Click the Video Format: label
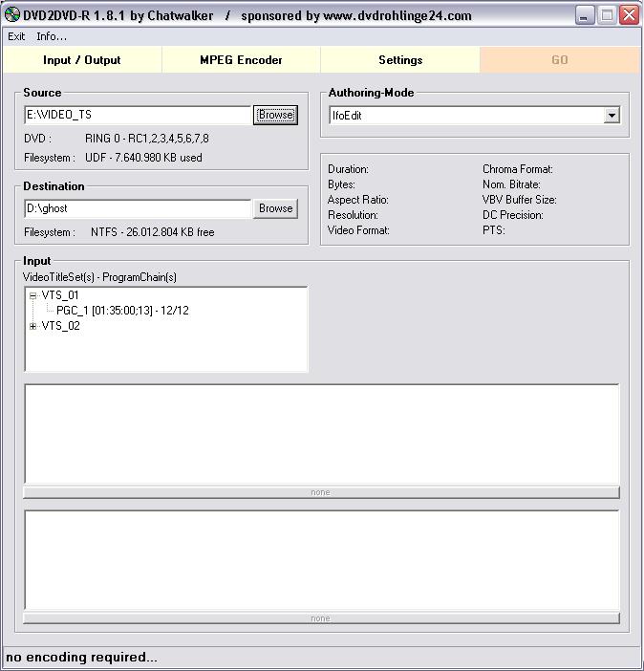The width and height of the screenshot is (644, 671). click(358, 230)
